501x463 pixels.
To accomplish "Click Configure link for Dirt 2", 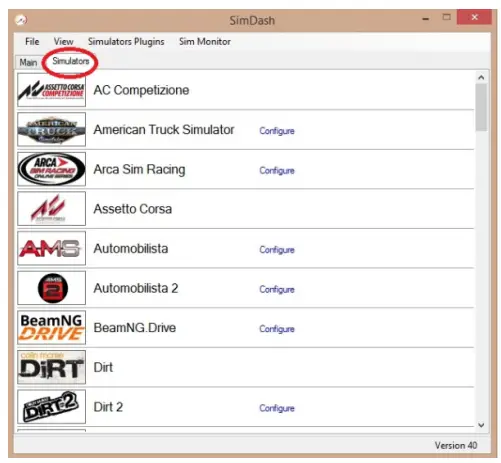I will point(277,408).
